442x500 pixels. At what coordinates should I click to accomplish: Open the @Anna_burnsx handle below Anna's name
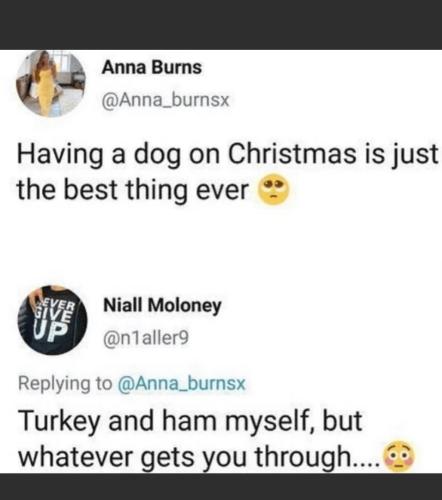click(166, 99)
